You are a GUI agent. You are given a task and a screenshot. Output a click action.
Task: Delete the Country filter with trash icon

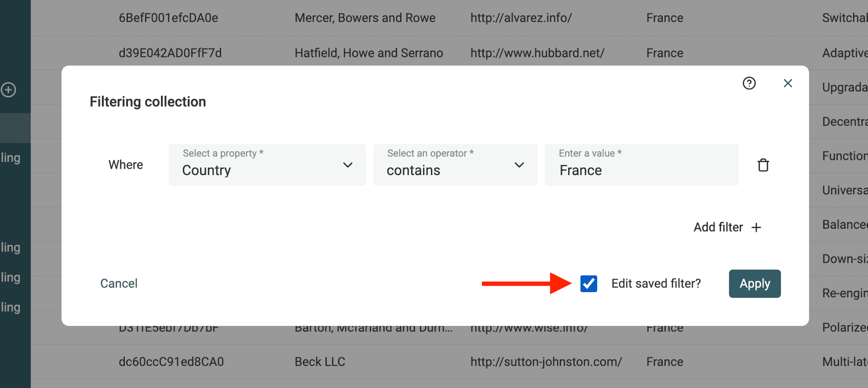[x=763, y=165]
